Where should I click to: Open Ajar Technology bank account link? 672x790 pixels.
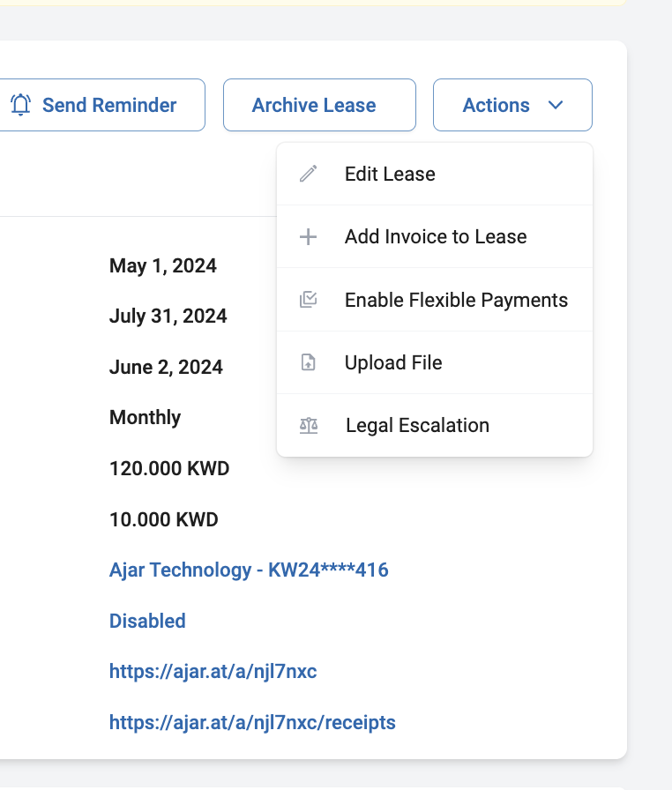click(x=249, y=570)
